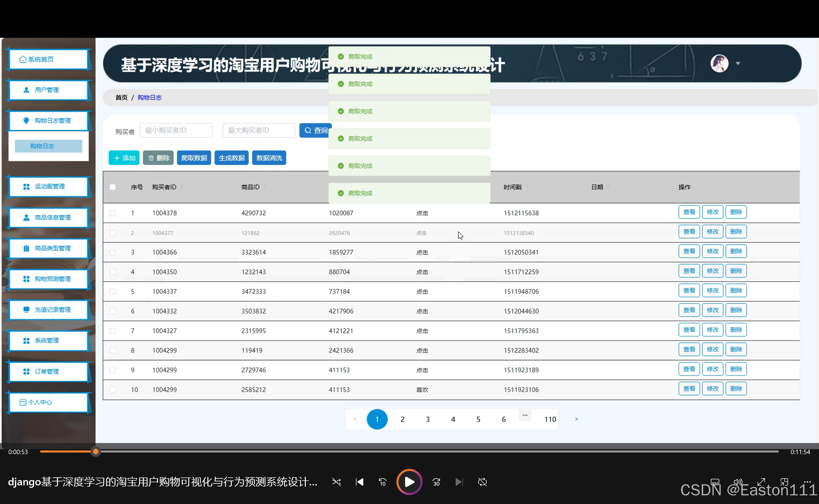Check the row 3 checkbox for 1004366
Viewport: 819px width, 504px height.
click(x=113, y=252)
